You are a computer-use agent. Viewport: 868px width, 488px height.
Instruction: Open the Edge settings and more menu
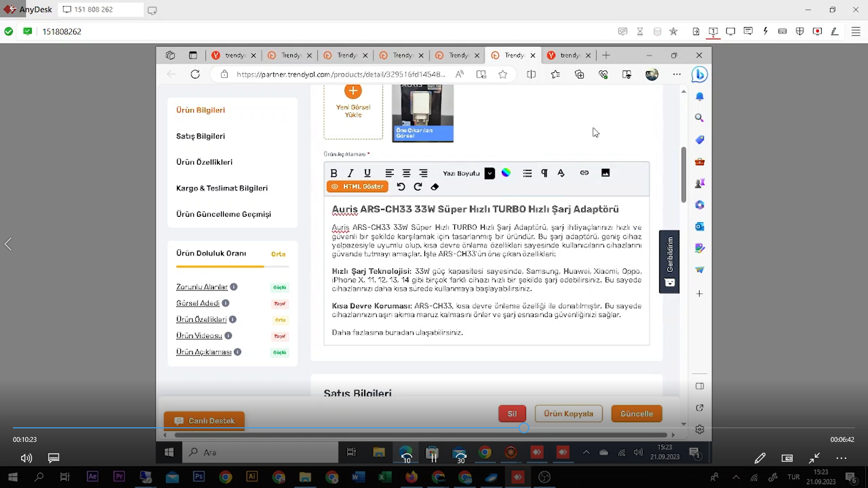click(676, 74)
